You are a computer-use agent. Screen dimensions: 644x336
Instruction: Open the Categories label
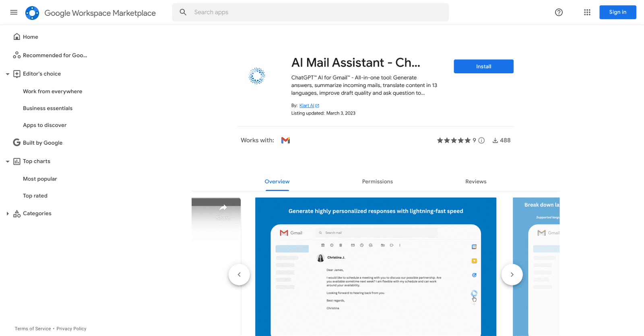click(37, 214)
